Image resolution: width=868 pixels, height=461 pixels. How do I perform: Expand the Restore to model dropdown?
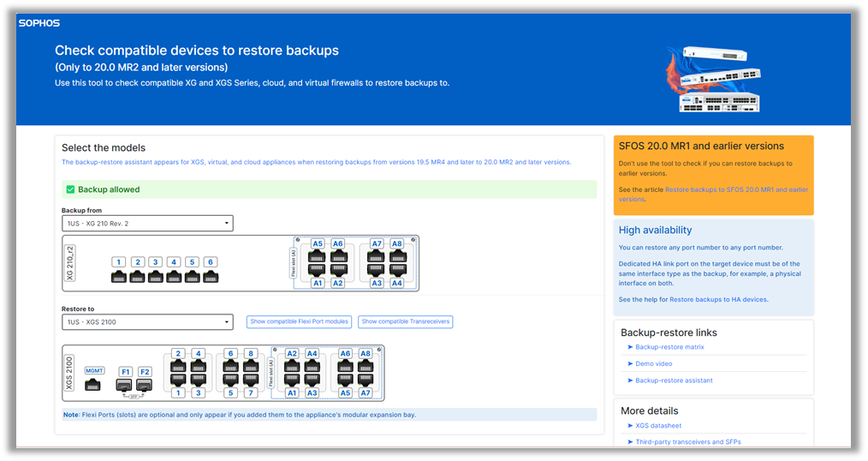(147, 322)
